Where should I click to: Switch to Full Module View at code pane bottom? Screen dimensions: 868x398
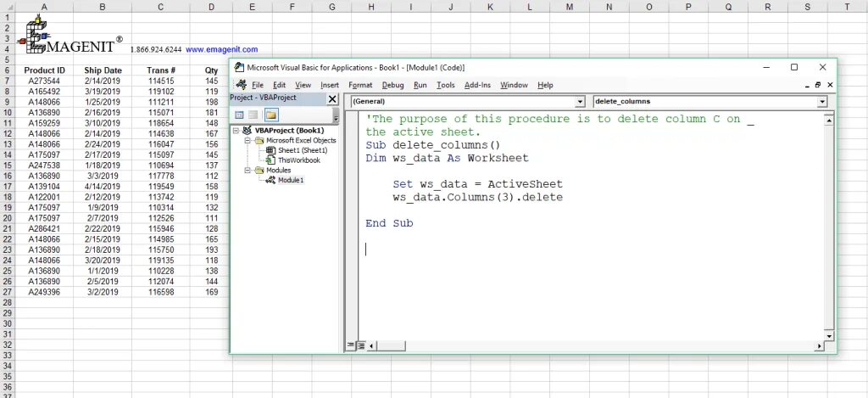(360, 345)
